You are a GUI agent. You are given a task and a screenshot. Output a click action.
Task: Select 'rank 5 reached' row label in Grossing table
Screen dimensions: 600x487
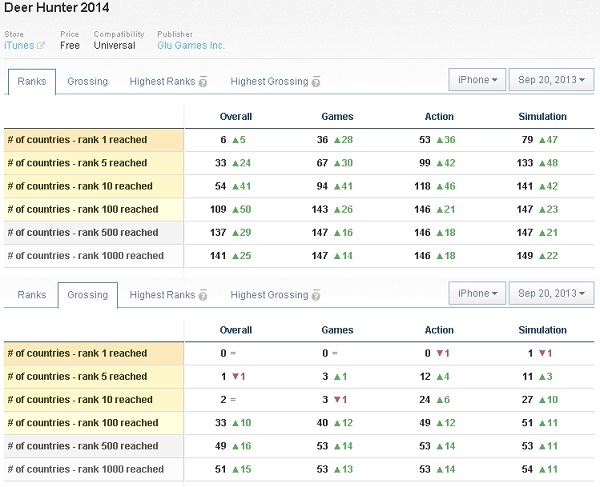[x=94, y=376]
